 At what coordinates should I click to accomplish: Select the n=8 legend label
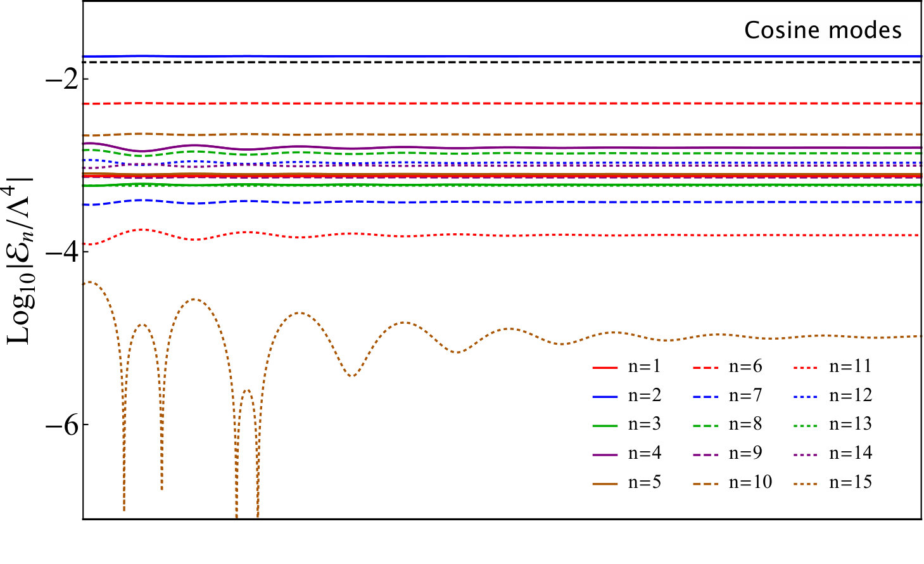click(x=745, y=424)
